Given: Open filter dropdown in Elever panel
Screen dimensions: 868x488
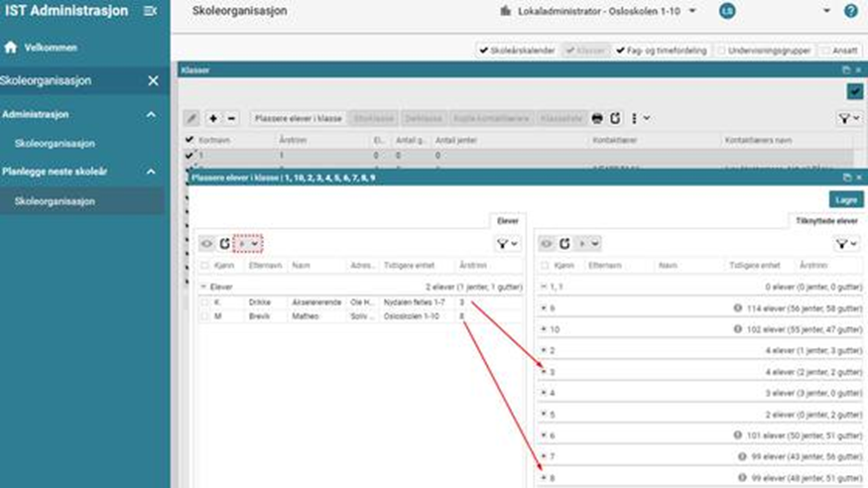Looking at the screenshot, I should click(507, 243).
